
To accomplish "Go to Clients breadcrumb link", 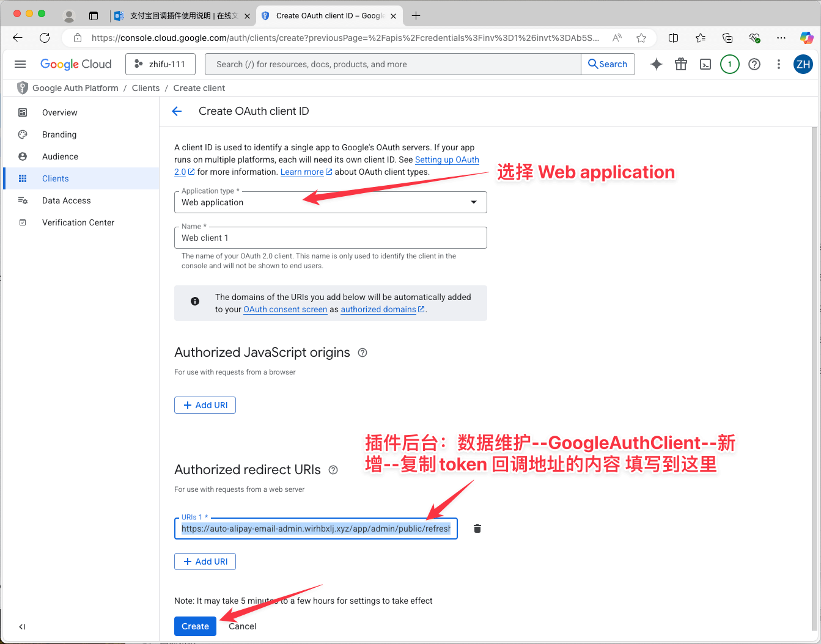I will coord(145,88).
